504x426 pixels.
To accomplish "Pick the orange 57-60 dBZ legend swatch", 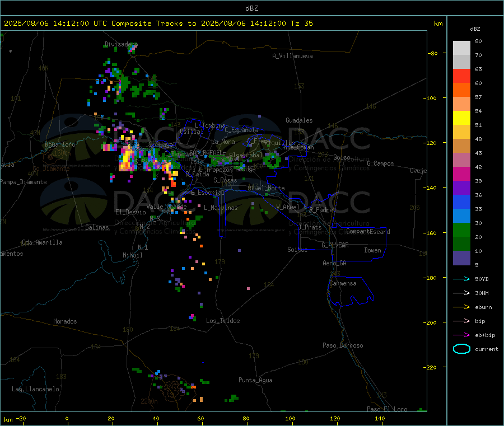I will tap(461, 90).
